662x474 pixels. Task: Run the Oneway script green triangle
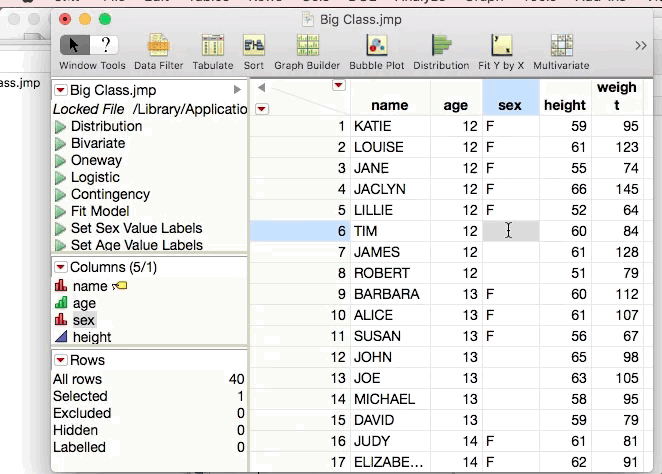coord(60,160)
